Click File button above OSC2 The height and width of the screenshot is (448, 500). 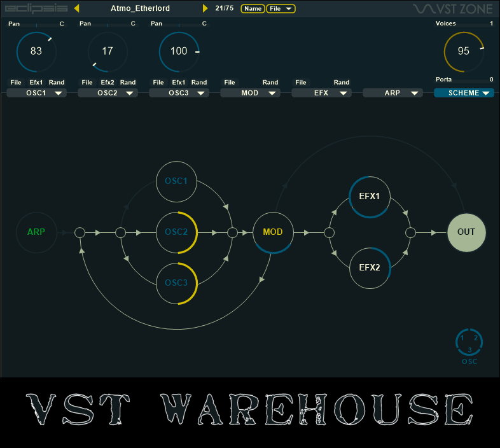87,83
